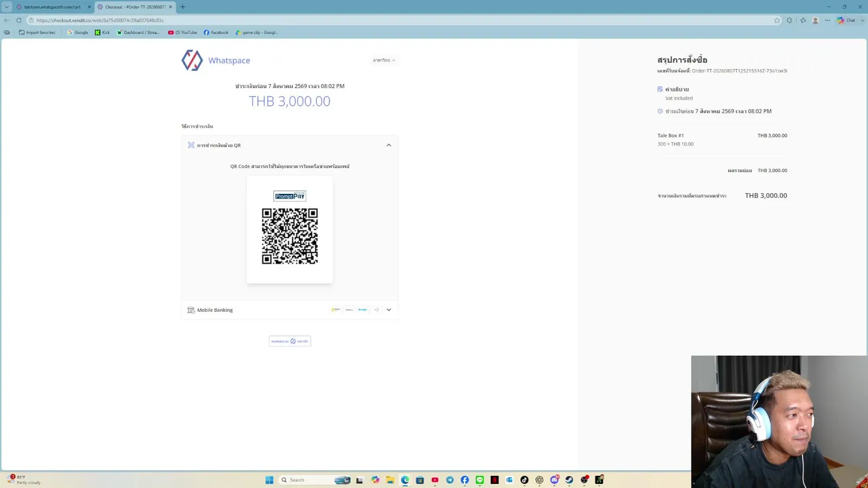Open Microsoft Store from the taskbar

(x=420, y=480)
